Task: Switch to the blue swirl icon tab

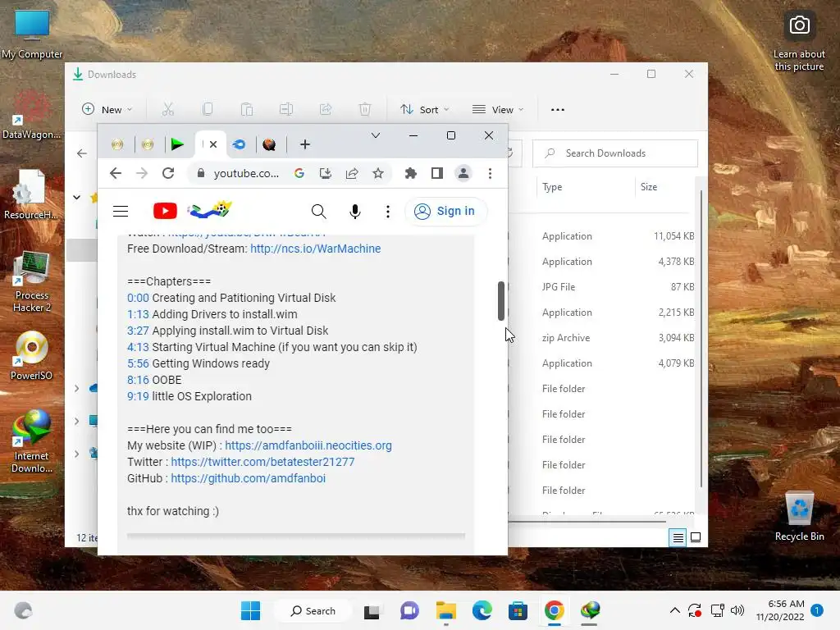Action: click(239, 144)
